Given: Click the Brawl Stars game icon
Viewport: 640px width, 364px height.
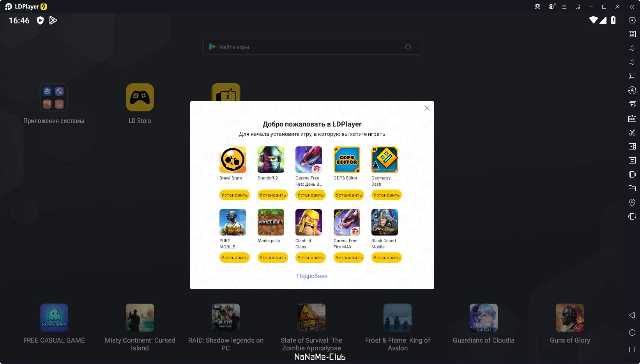Looking at the screenshot, I should coord(233,160).
